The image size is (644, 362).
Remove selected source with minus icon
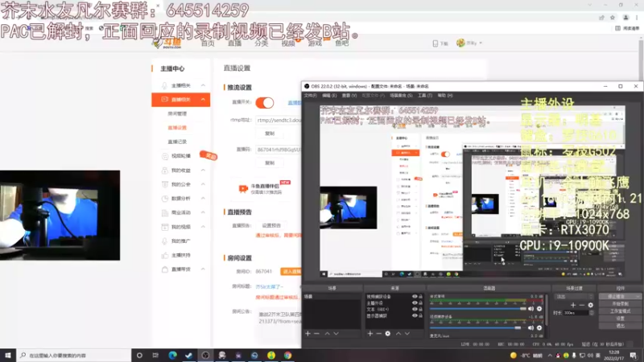378,334
